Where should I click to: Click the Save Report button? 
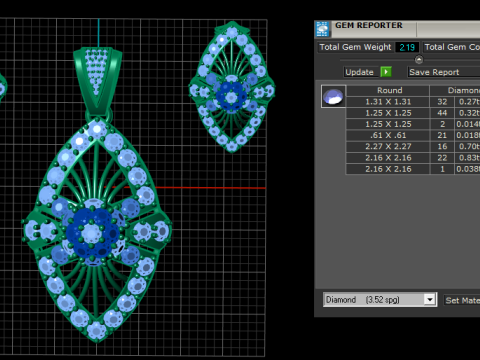(x=444, y=72)
